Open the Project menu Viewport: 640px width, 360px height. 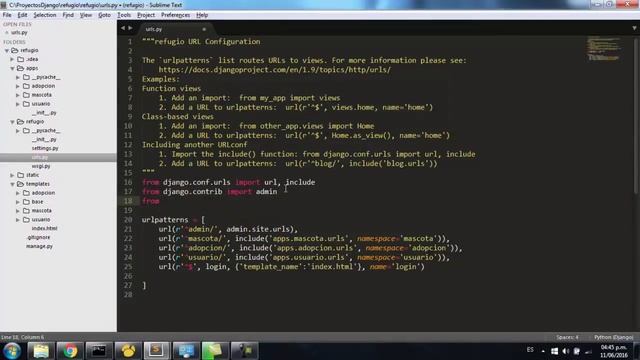pos(146,15)
